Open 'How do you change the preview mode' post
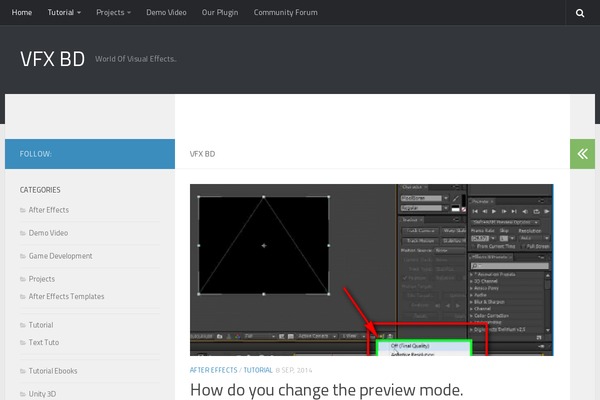Image resolution: width=600 pixels, height=400 pixels. click(326, 390)
